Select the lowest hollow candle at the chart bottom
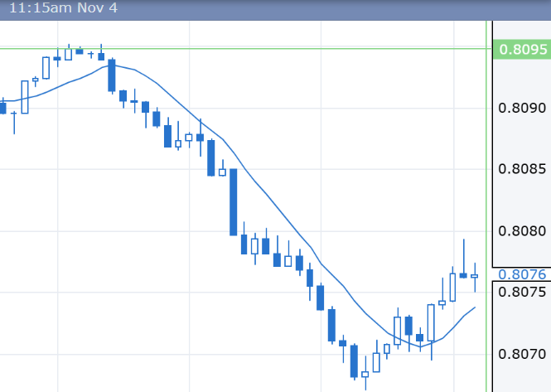Viewport: 551px width, 392px height. 365,374
